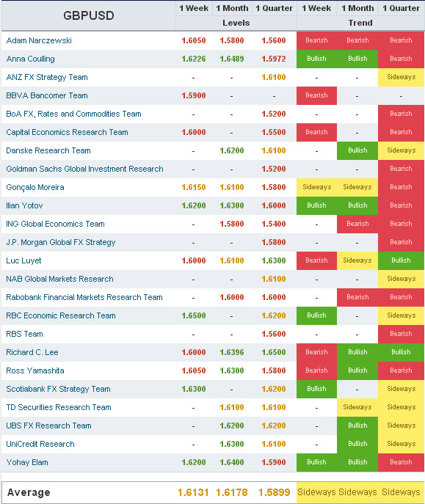Select Gonçalo Moreira's 1 Week level 1.6150
Screen dimensions: 425x504
[x=194, y=187]
